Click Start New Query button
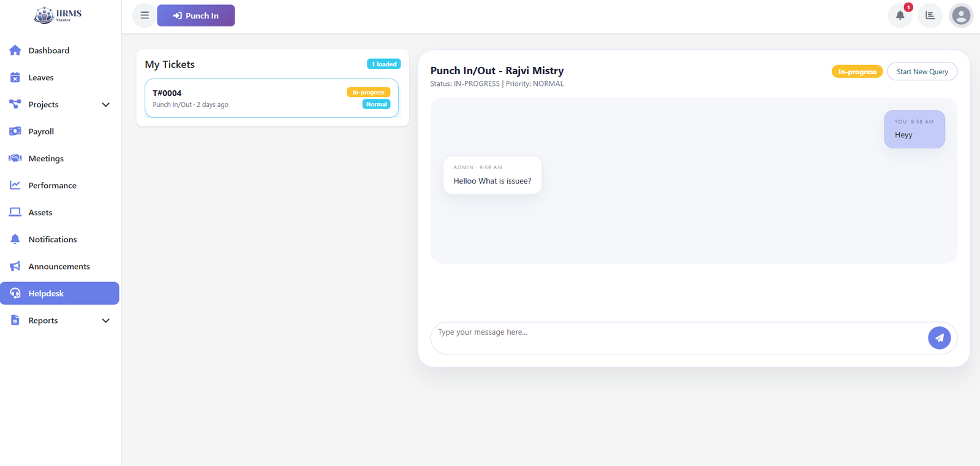980x466 pixels. pyautogui.click(x=922, y=72)
